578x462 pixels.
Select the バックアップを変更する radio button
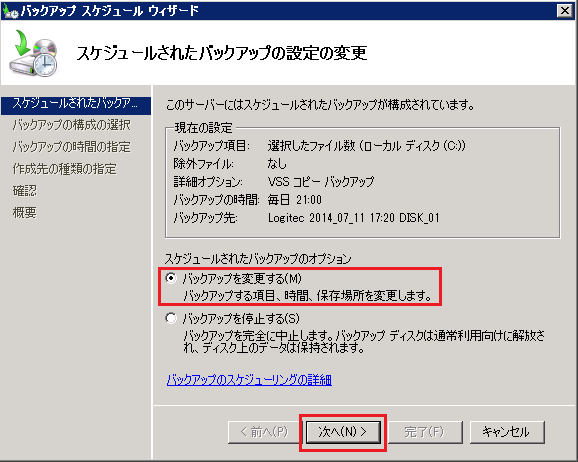(x=171, y=278)
